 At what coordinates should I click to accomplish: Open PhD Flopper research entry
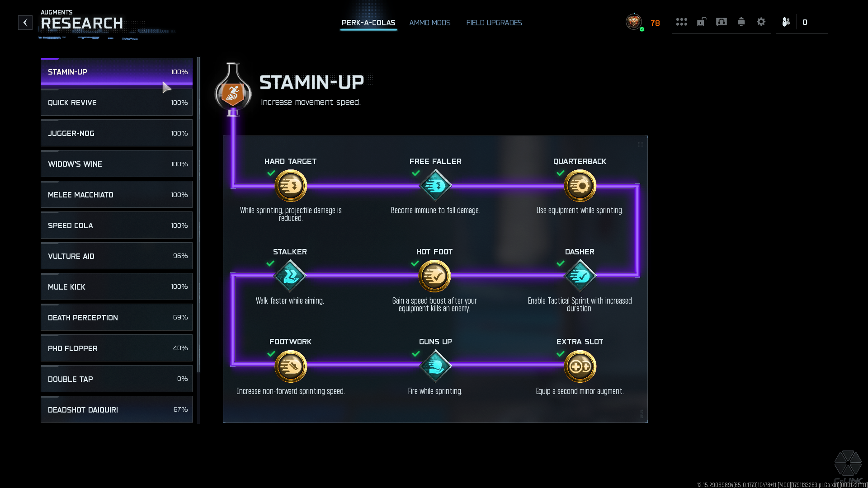click(x=117, y=348)
